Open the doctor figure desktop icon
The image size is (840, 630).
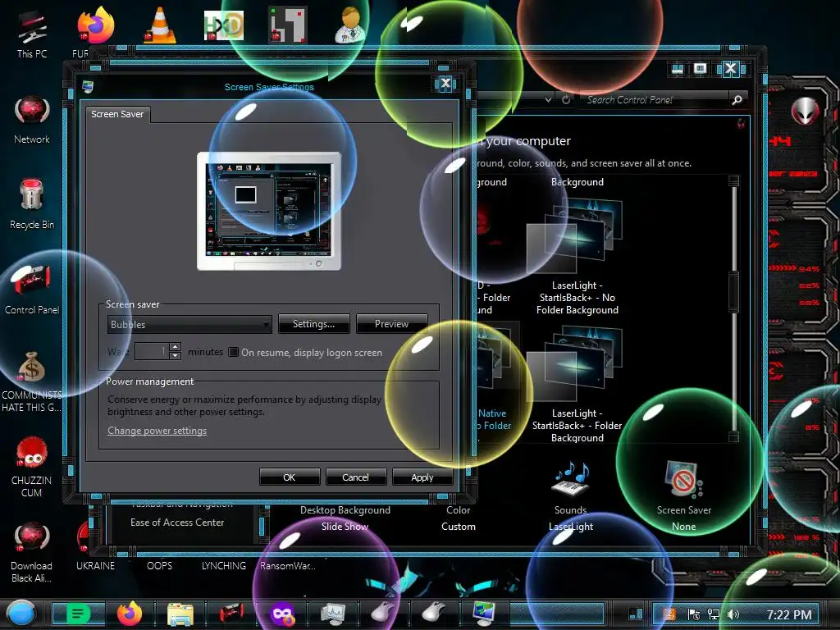click(350, 25)
